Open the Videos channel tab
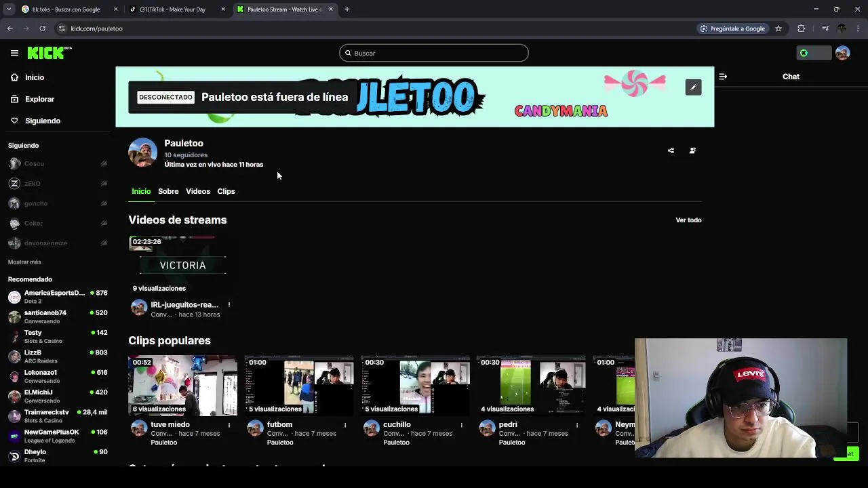Image resolution: width=868 pixels, height=488 pixels. [x=198, y=191]
